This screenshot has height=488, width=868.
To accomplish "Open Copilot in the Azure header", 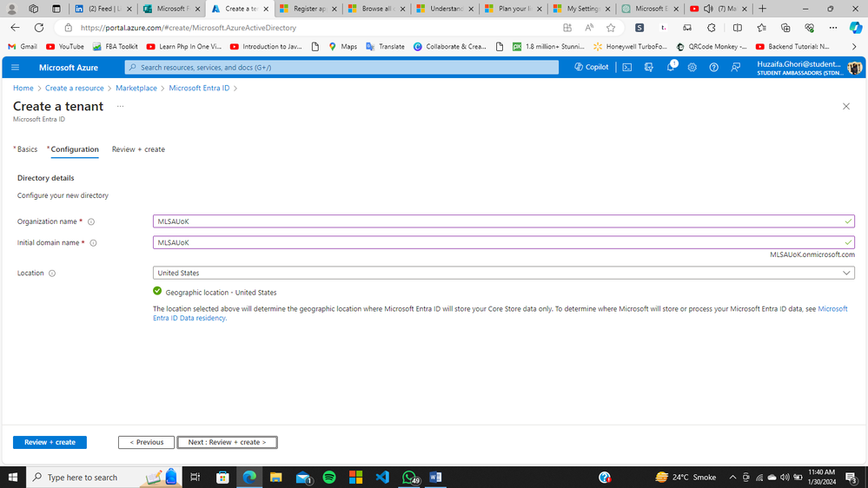I will [591, 67].
